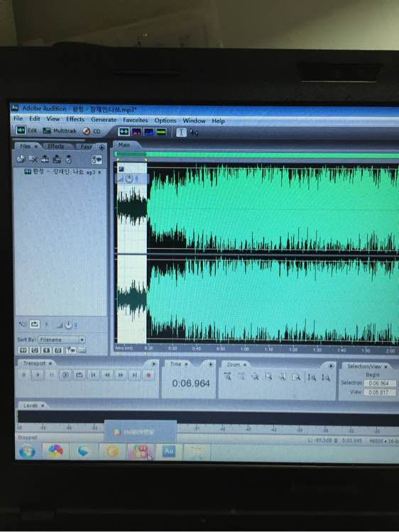Click Import File icon in Files panel
399x532 pixels.
(21, 159)
